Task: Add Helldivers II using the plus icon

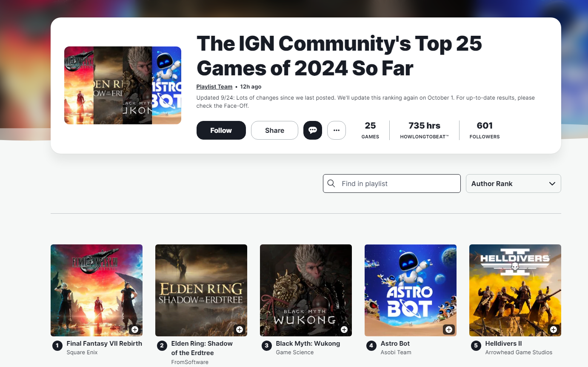Action: [553, 330]
